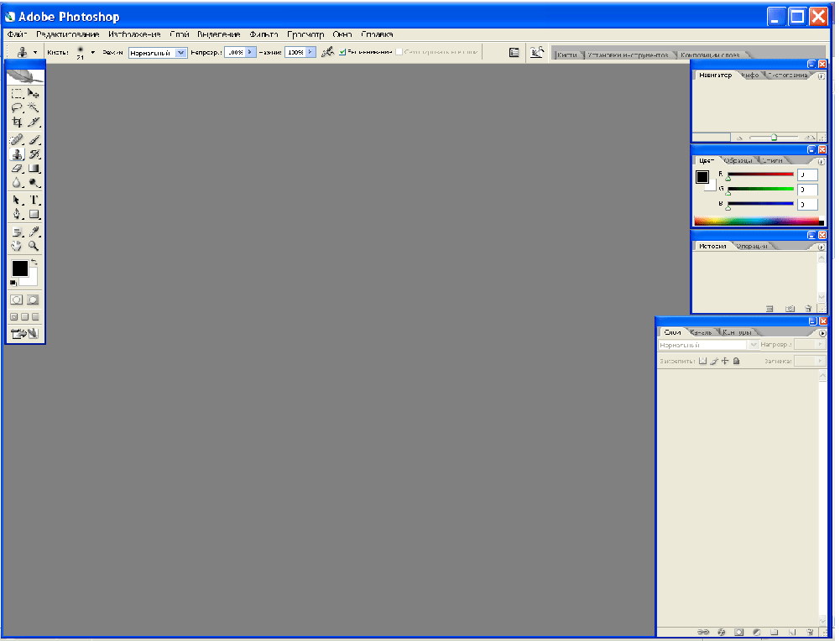The height and width of the screenshot is (641, 840).
Task: Select the Eyedropper tool
Action: click(34, 232)
